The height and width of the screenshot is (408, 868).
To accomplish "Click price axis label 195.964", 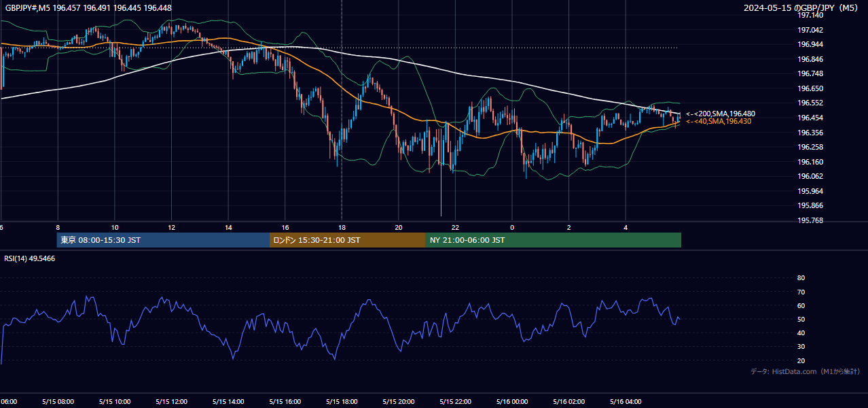I will pyautogui.click(x=810, y=191).
